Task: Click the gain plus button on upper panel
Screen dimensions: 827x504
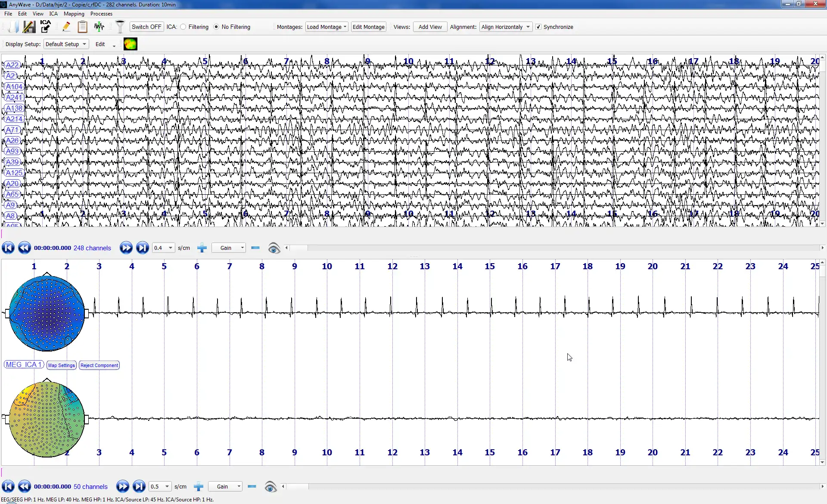Action: (202, 248)
